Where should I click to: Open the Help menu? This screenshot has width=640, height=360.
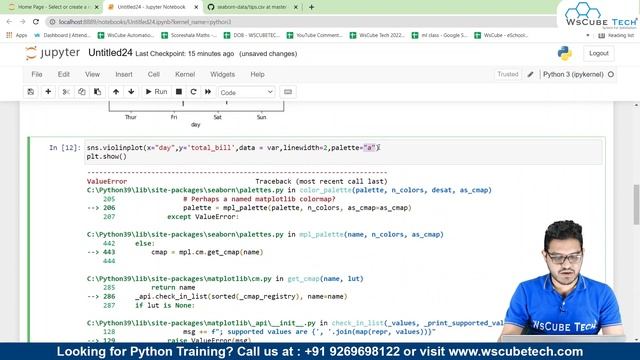point(257,74)
